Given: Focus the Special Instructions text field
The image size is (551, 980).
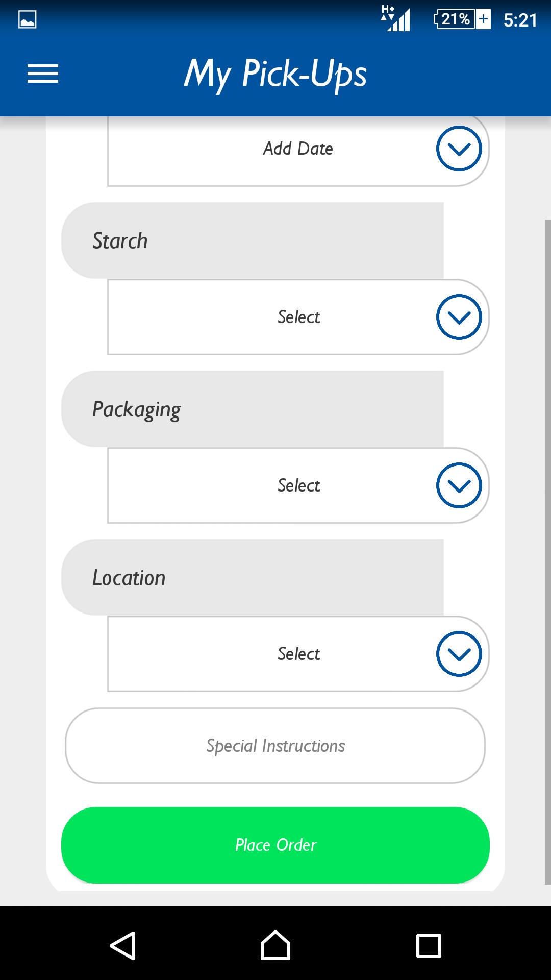Looking at the screenshot, I should tap(275, 746).
